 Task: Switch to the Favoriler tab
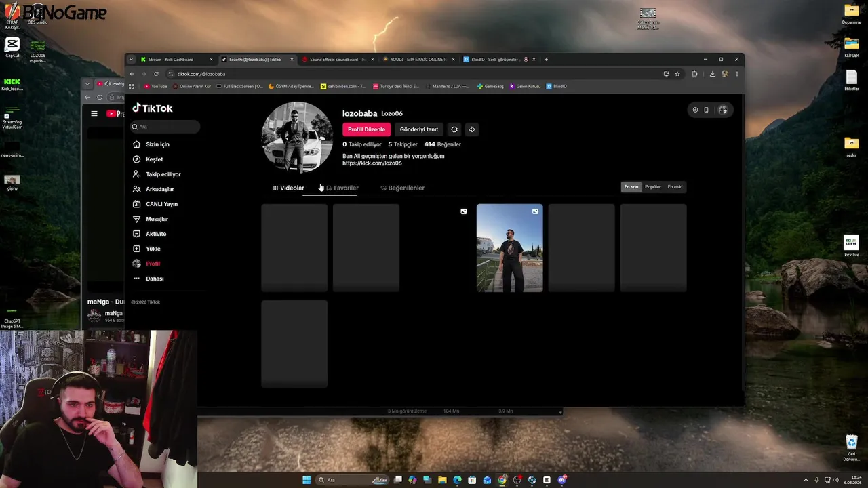[342, 188]
